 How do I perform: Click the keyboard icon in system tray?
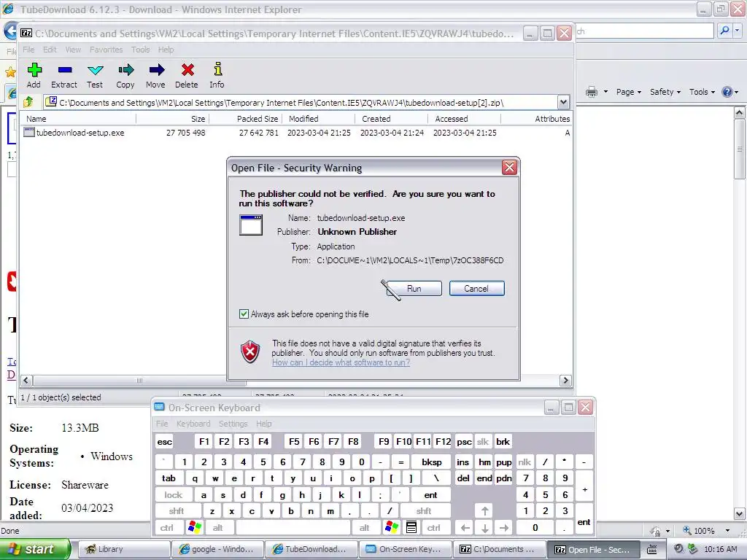click(652, 549)
